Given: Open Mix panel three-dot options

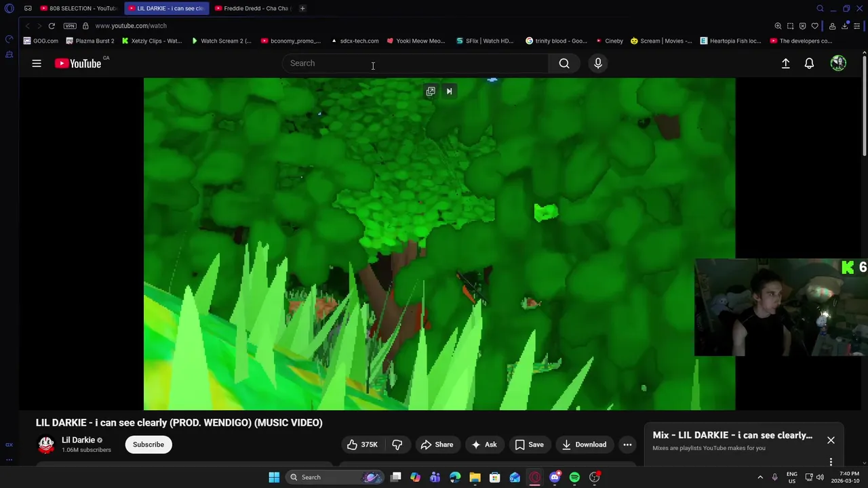Looking at the screenshot, I should (x=831, y=462).
